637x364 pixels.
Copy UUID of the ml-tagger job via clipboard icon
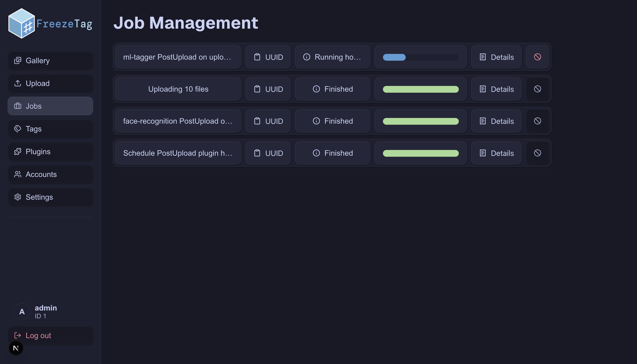[257, 57]
